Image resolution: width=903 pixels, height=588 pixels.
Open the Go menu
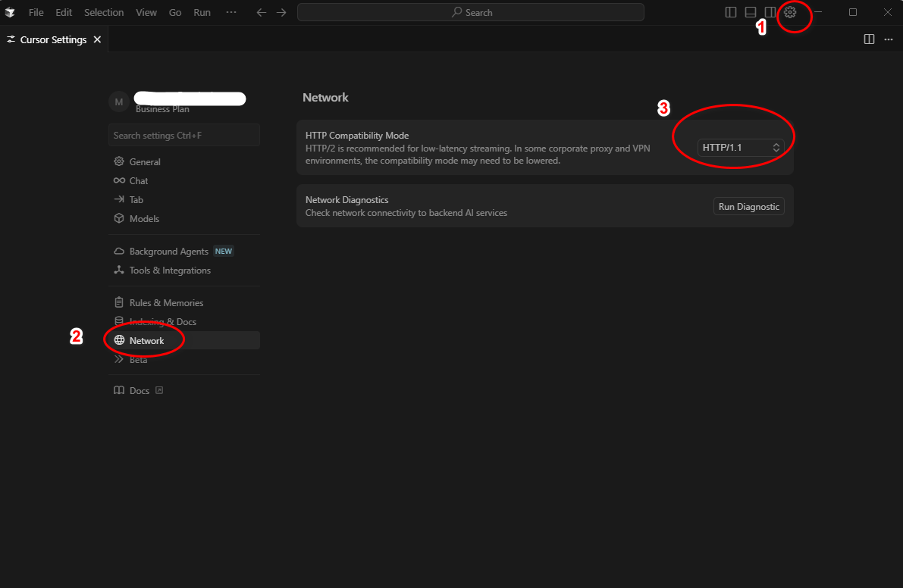[x=175, y=12]
